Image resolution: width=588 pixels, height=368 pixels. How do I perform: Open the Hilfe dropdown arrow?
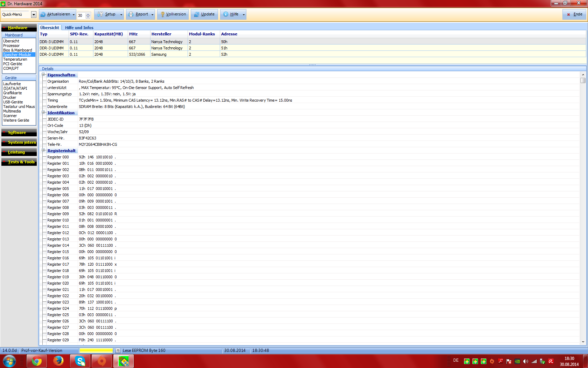tap(244, 15)
